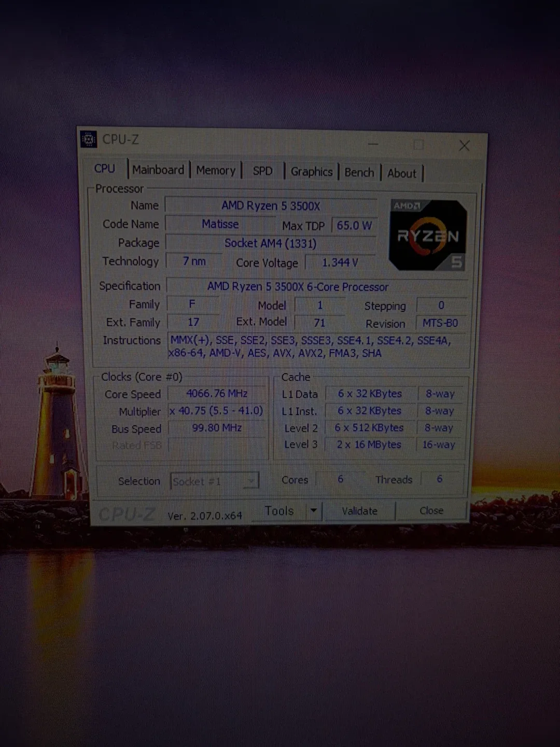
Task: Open the Bench tab
Action: point(359,173)
